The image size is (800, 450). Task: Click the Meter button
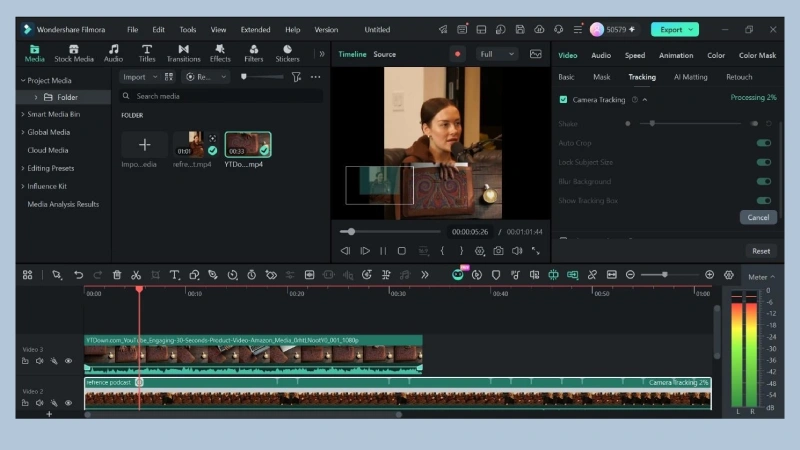[x=761, y=277]
